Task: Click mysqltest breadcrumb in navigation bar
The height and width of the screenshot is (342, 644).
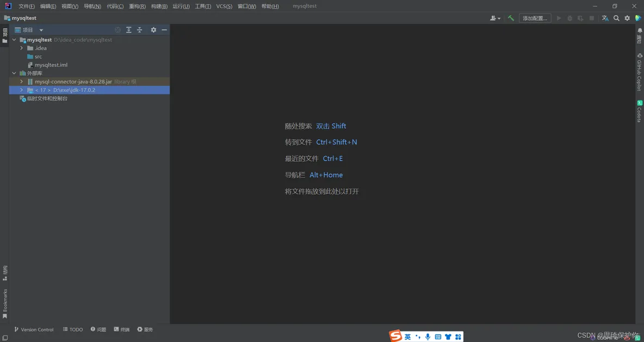Action: pyautogui.click(x=20, y=18)
